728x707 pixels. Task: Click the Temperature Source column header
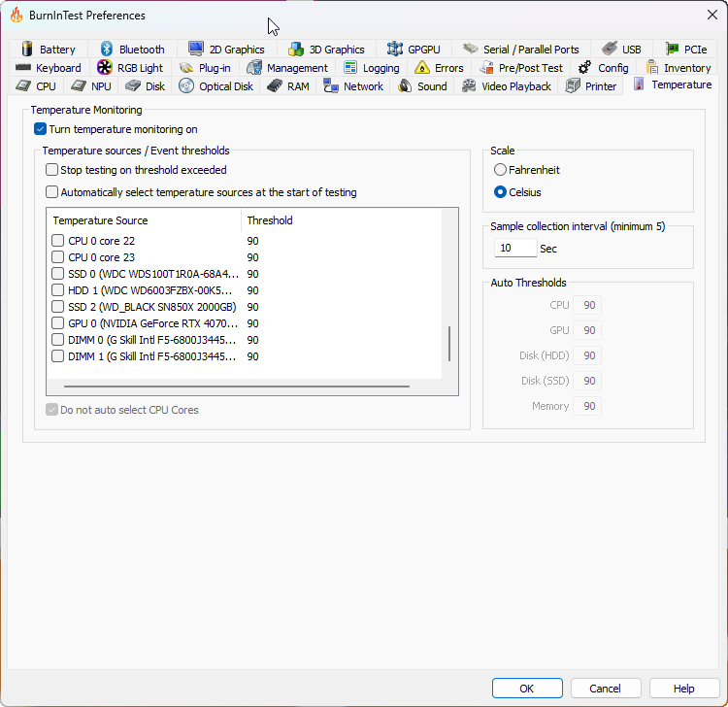(144, 220)
